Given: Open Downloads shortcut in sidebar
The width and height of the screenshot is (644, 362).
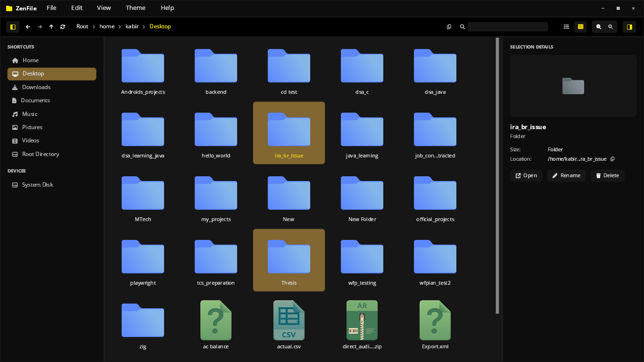Looking at the screenshot, I should 52,87.
